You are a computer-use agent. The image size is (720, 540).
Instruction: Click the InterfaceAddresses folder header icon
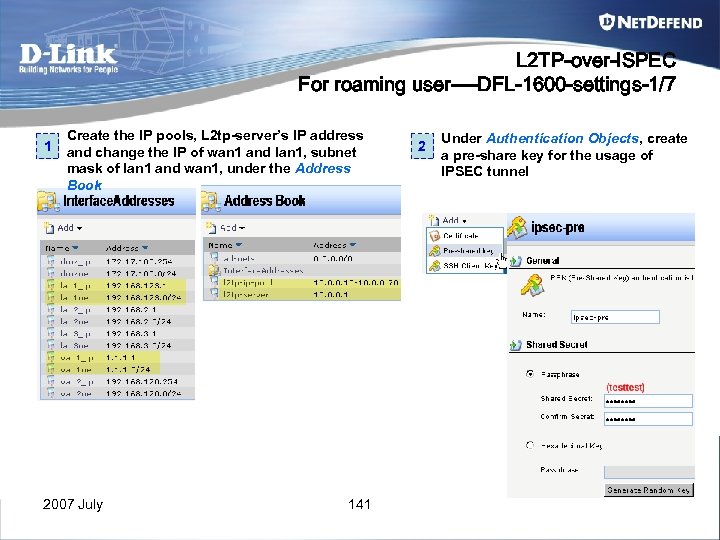coord(49,201)
